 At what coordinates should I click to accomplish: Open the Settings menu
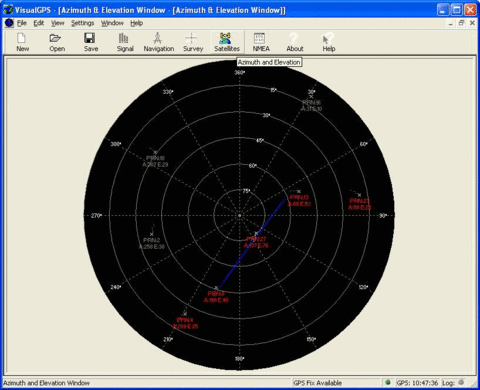pyautogui.click(x=82, y=23)
